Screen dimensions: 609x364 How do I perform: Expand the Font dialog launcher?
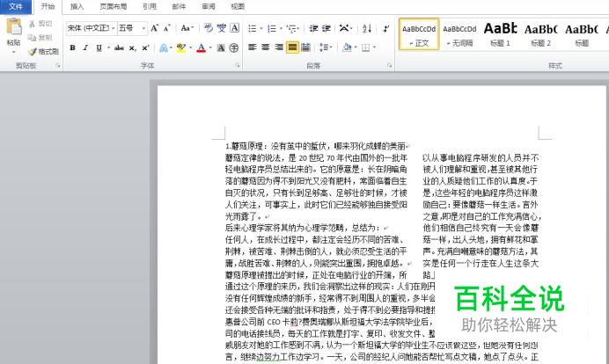237,66
